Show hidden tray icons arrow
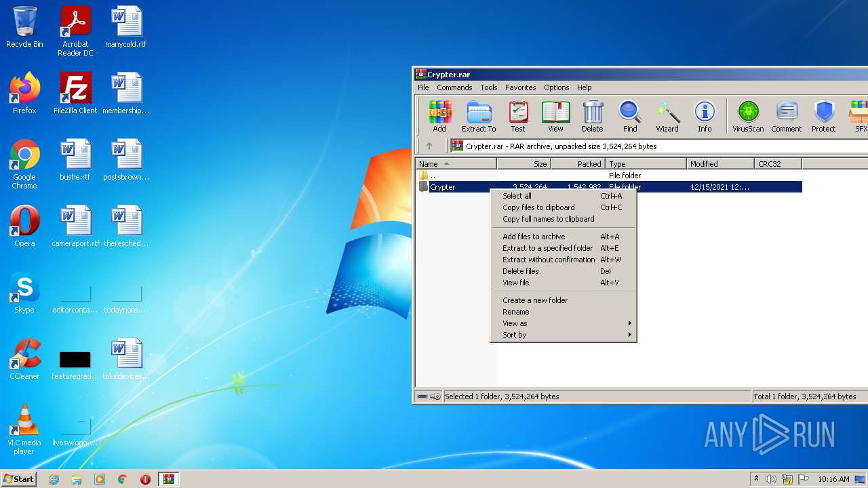Image resolution: width=868 pixels, height=488 pixels. (x=756, y=479)
